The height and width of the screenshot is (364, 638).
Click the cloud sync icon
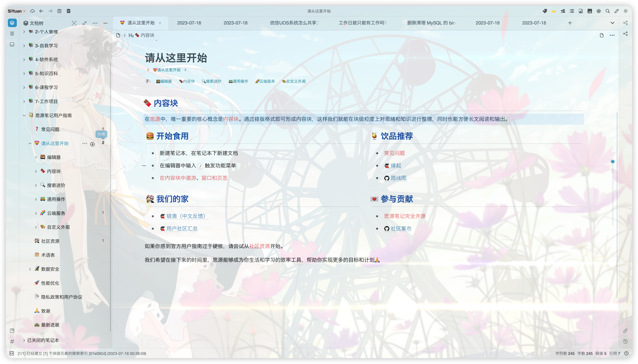(32, 11)
